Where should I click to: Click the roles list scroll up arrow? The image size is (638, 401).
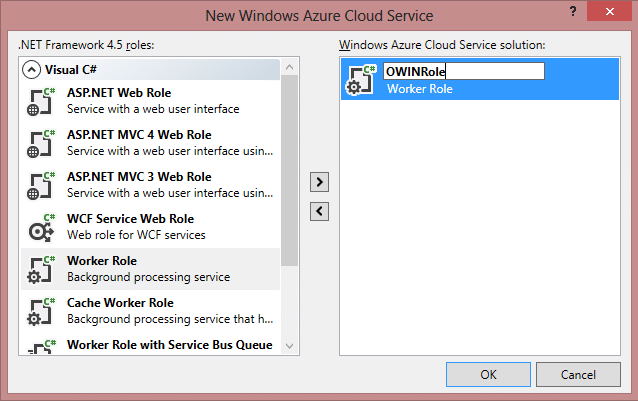(x=289, y=67)
